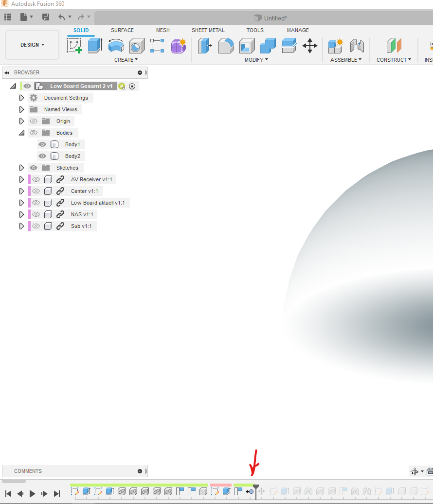Screen dimensions: 433x504
Task: Select the Offset Plane construct tool
Action: (x=394, y=45)
